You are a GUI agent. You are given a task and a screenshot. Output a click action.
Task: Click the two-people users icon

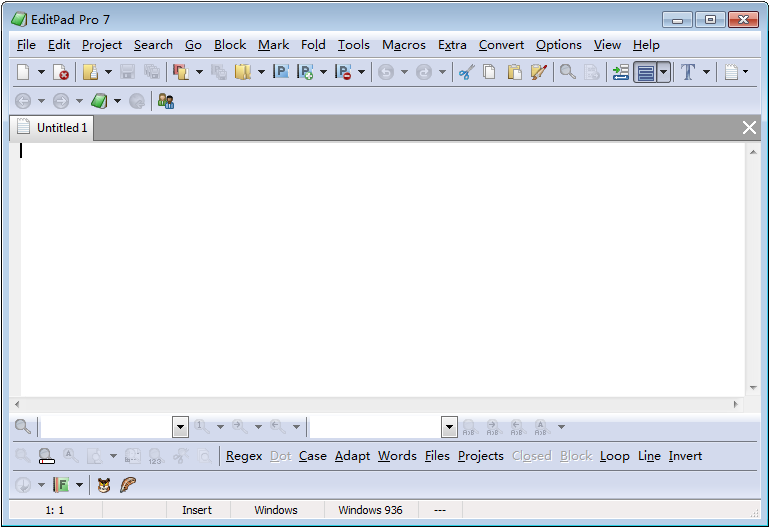[166, 101]
